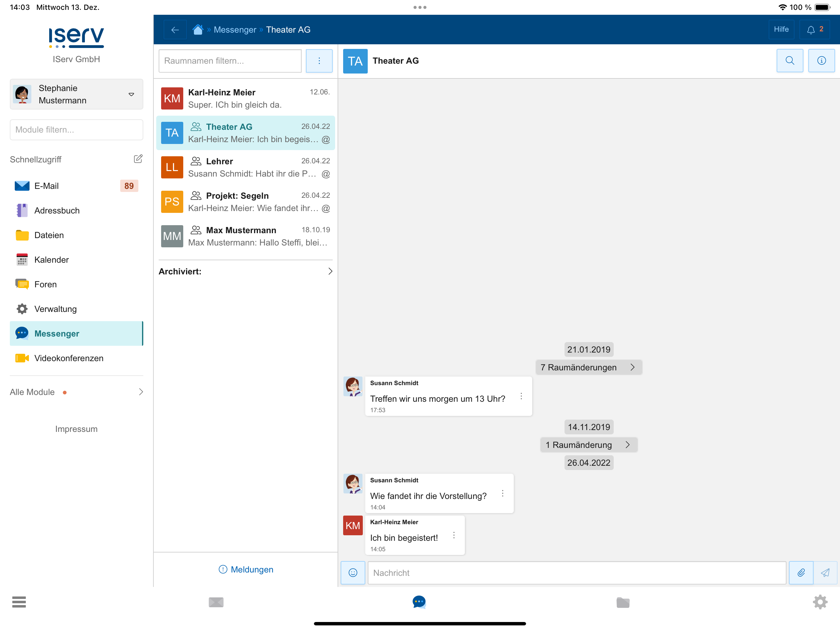Open message options for 'Treffen wir uns morgen'
The width and height of the screenshot is (840, 630).
pos(521,396)
